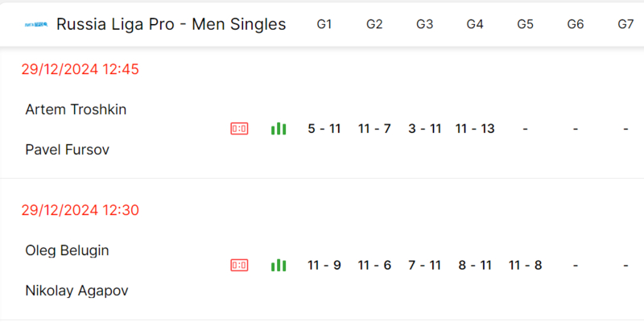Click the G1 column header
The height and width of the screenshot is (322, 644).
[324, 25]
